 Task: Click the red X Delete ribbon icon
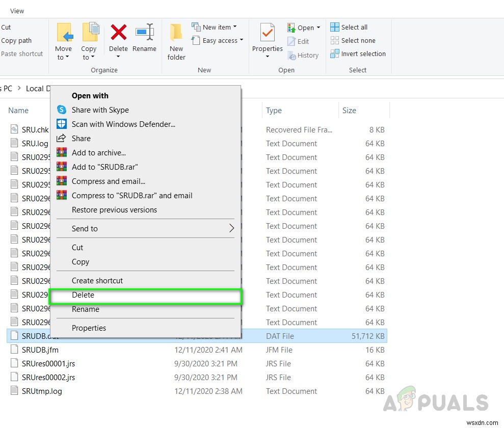click(x=119, y=32)
